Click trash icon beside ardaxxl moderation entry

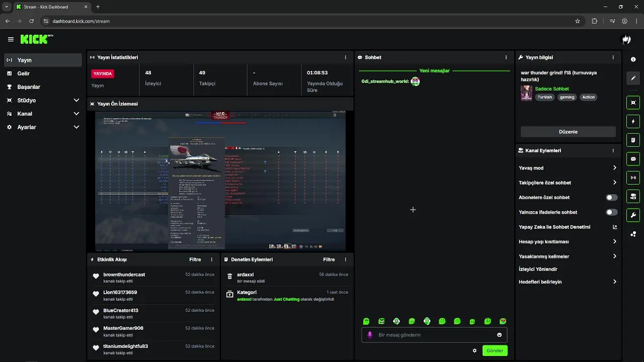pyautogui.click(x=229, y=277)
